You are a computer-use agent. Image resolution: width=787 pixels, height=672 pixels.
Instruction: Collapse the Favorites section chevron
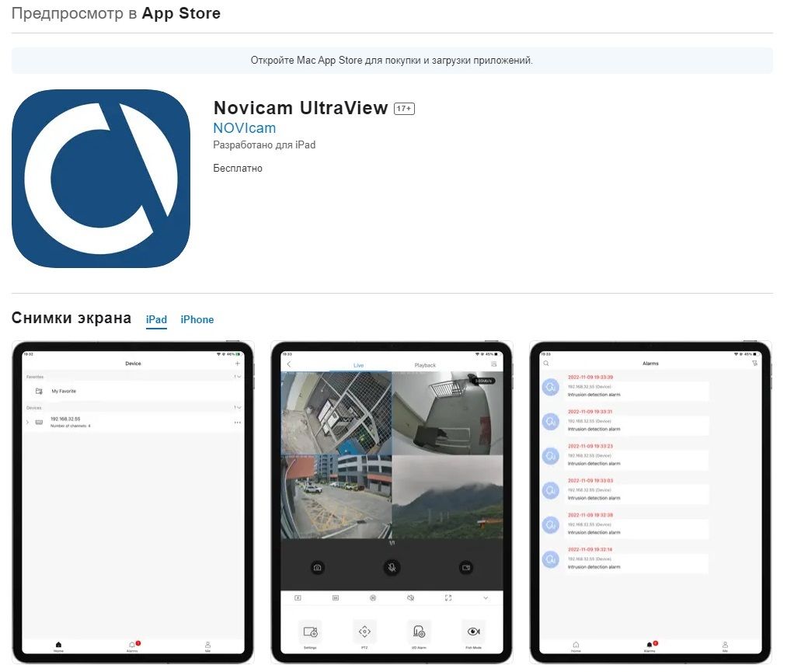[x=238, y=377]
